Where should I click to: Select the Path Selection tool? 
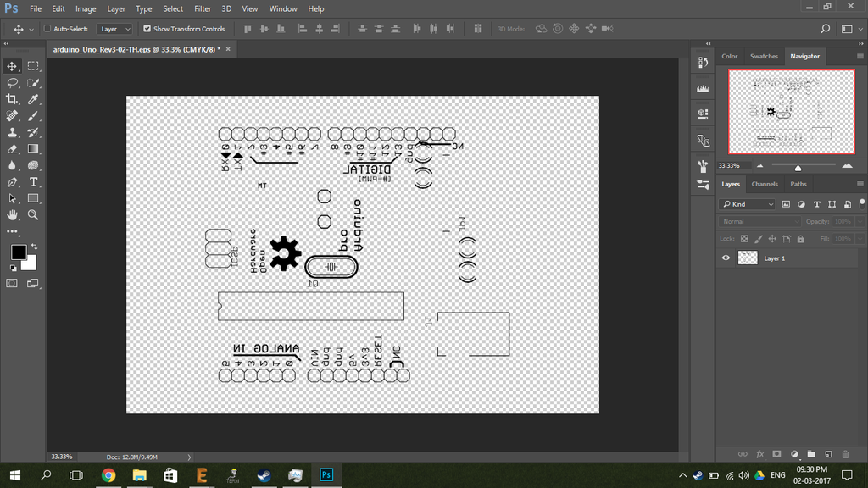click(12, 198)
